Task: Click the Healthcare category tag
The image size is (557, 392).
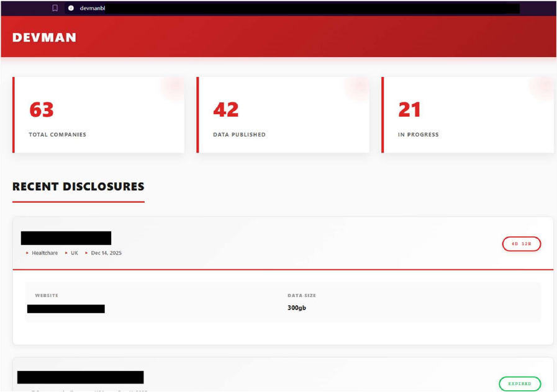Action: tap(45, 253)
